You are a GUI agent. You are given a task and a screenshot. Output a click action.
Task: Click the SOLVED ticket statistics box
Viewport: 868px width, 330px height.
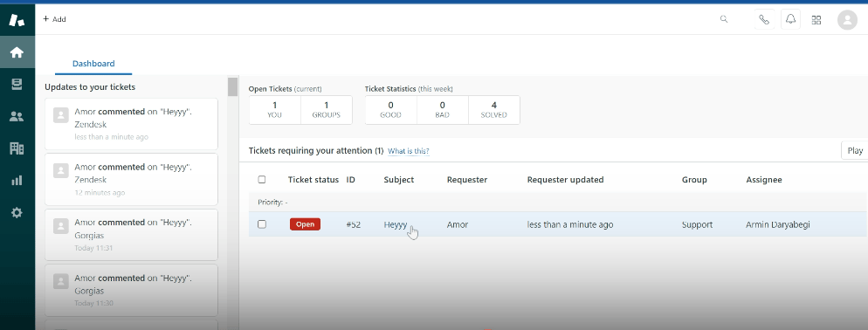493,110
